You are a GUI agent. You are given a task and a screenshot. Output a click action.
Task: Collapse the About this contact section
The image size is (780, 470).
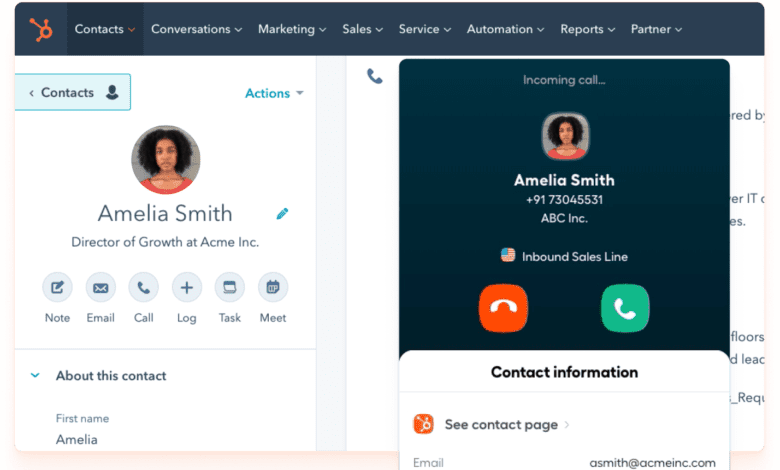pos(35,376)
